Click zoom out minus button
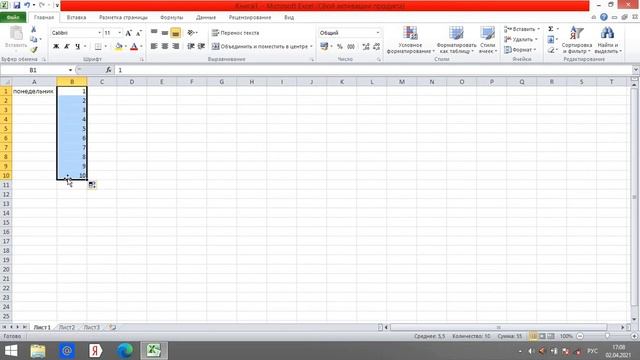The width and height of the screenshot is (640, 360). pos(580,336)
